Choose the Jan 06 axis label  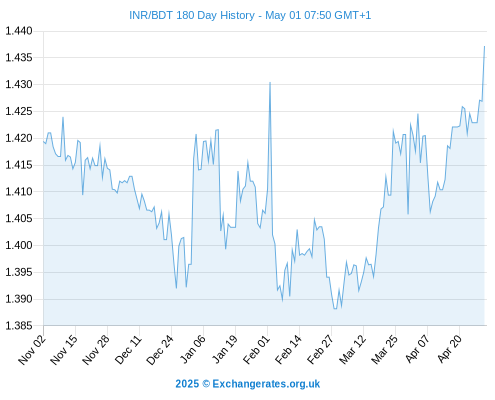[x=192, y=349]
